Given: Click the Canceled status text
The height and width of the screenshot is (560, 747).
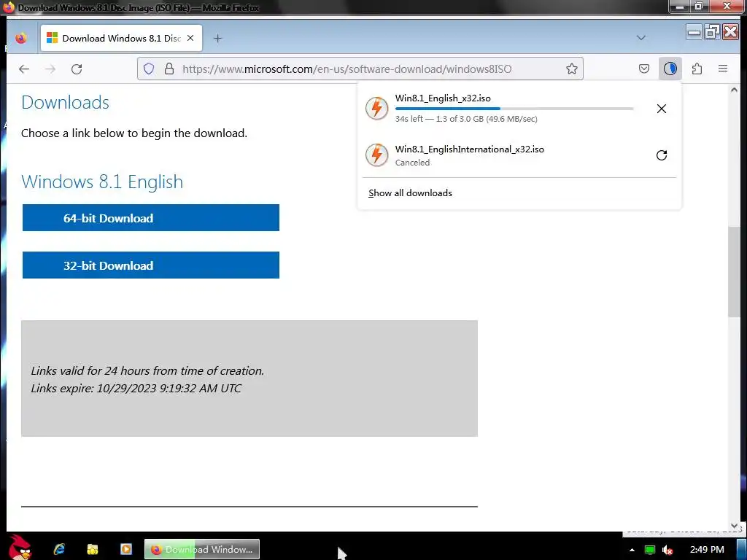Looking at the screenshot, I should coord(412,163).
